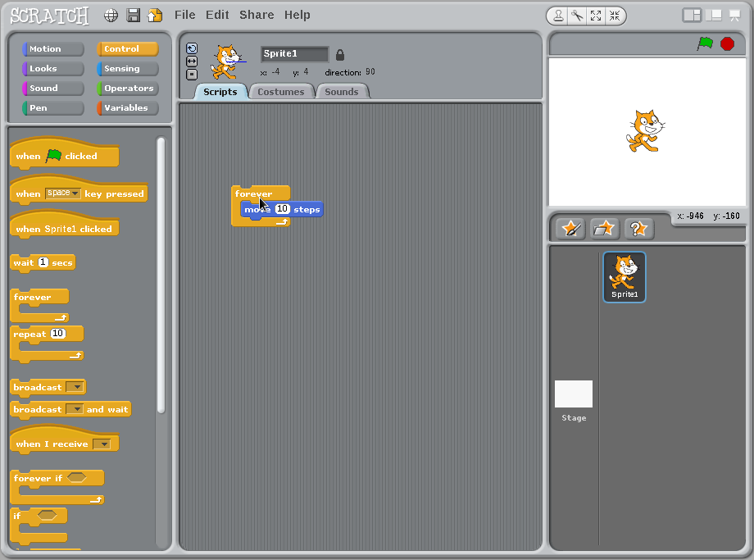
Task: Get a surprise sprite
Action: [x=638, y=229]
